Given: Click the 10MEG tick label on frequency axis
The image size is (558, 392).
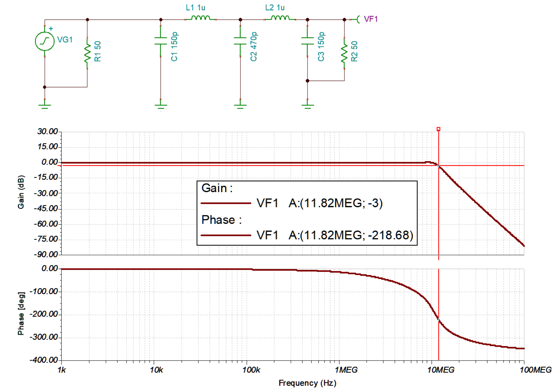Looking at the screenshot, I should (x=441, y=370).
